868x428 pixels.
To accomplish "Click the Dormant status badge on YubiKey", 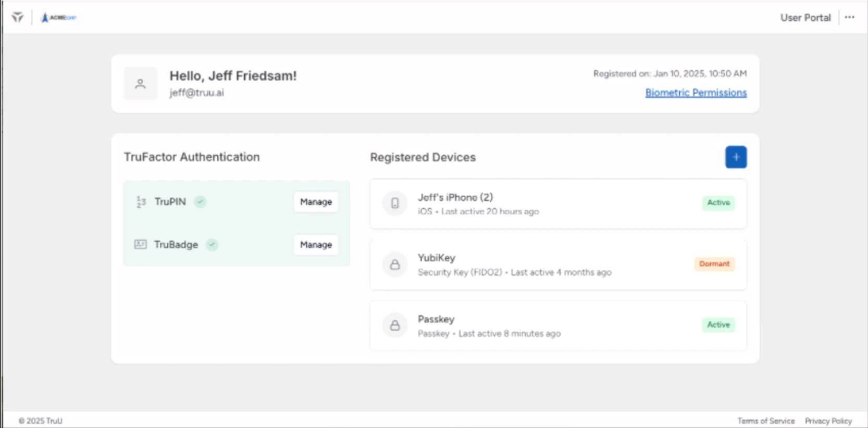I will point(714,264).
